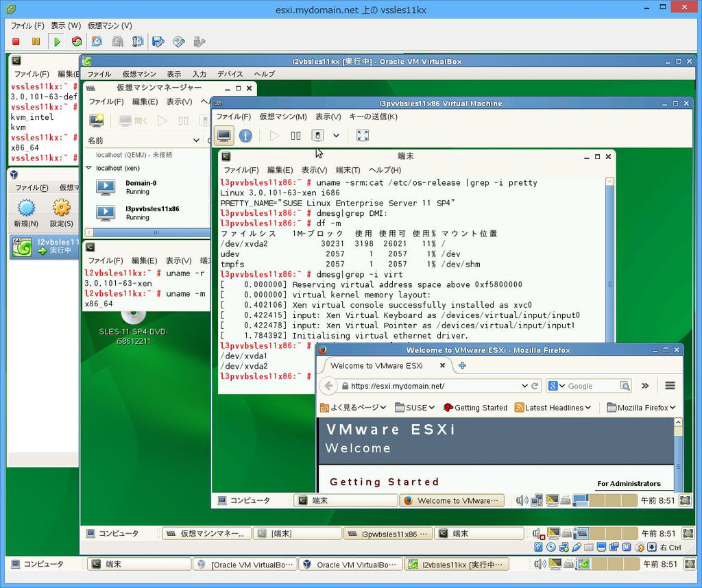The height and width of the screenshot is (588, 702).
Task: Open the Firefox URL history dropdown arrow
Action: tap(524, 386)
